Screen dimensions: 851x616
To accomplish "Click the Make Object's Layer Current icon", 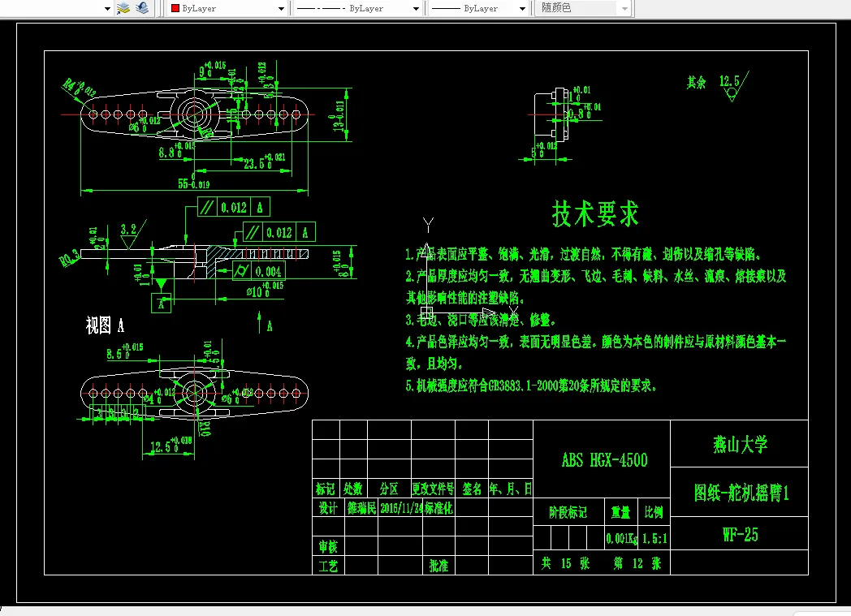I will 123,8.
